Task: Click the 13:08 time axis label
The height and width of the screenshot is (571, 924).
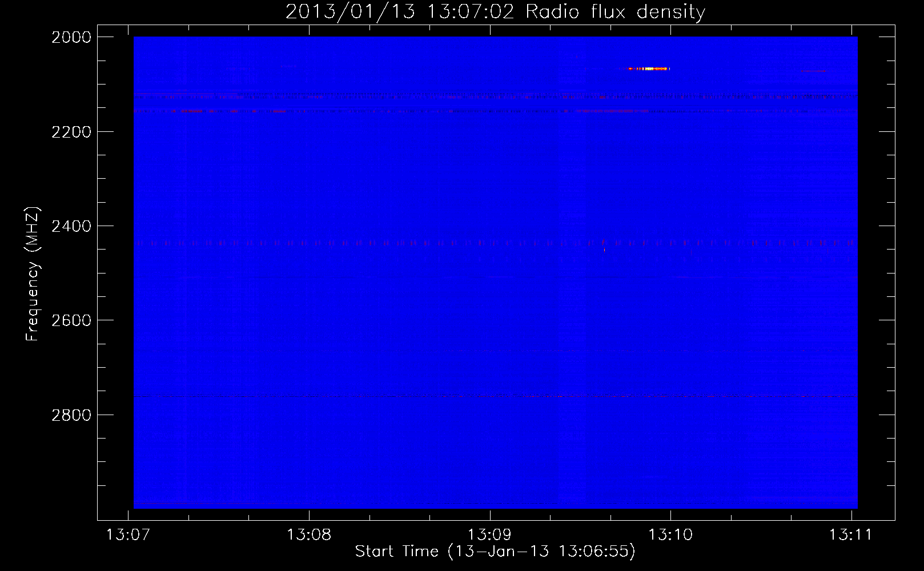Action: click(x=309, y=534)
